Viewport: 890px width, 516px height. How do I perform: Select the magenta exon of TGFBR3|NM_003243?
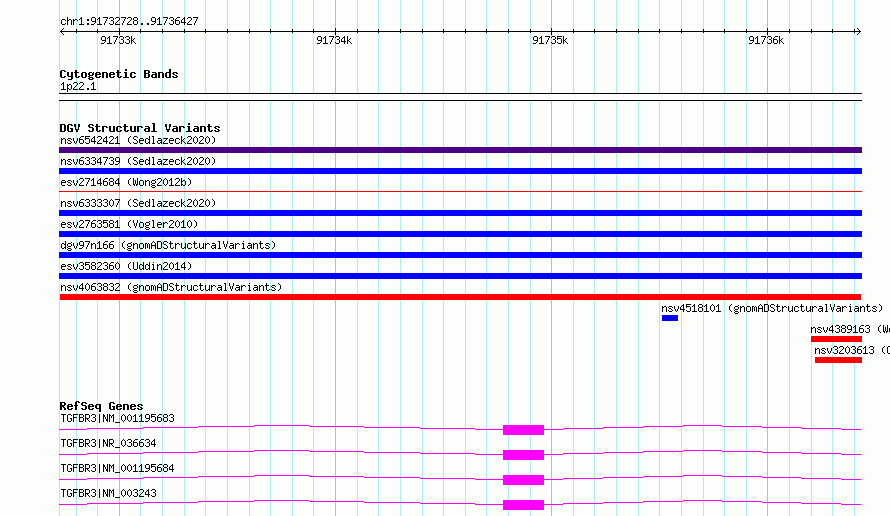[x=523, y=505]
